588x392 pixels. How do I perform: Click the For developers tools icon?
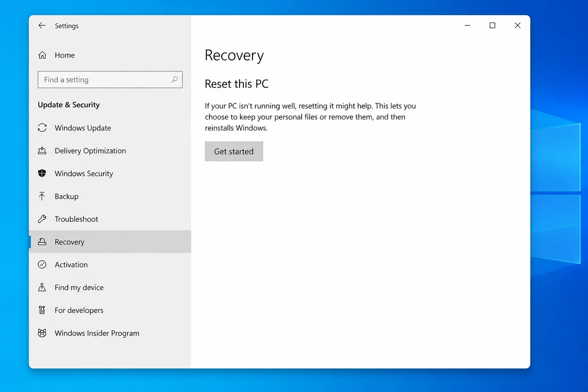click(x=42, y=310)
